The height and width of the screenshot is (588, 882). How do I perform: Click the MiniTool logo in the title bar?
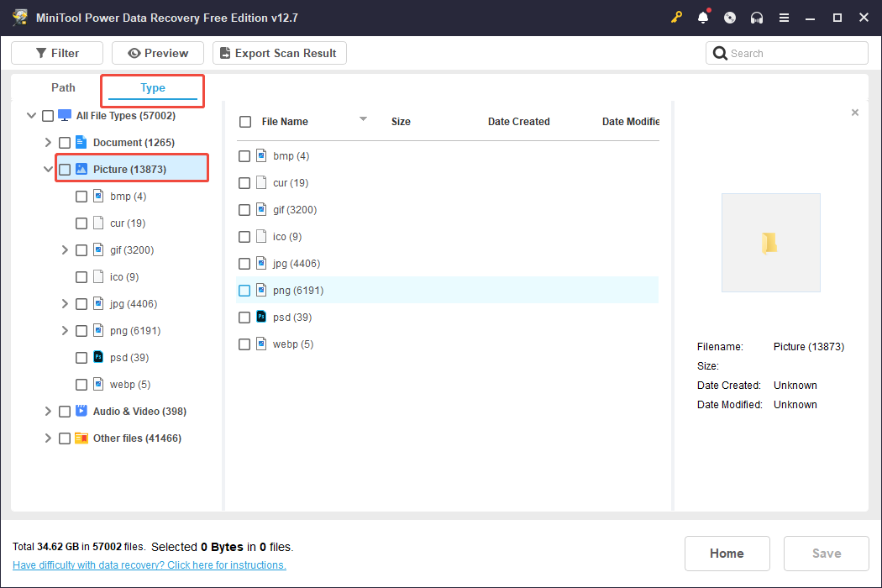pos(19,17)
